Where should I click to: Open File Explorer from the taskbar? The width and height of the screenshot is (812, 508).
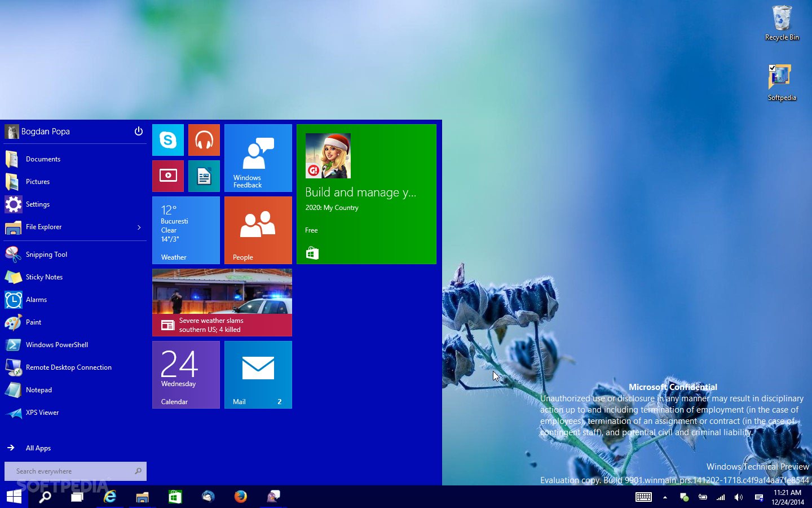pyautogui.click(x=143, y=497)
